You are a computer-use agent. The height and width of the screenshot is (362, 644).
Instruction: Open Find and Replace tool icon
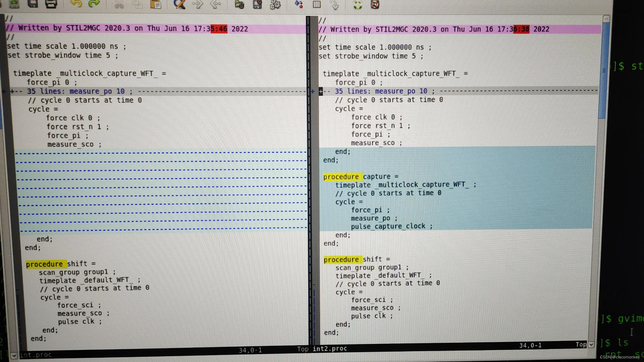(x=179, y=5)
